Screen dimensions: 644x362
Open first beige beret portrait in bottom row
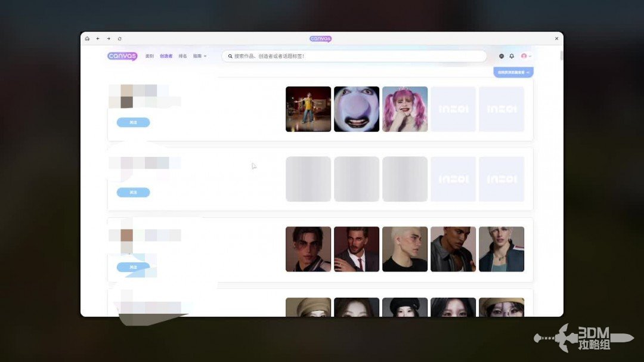click(308, 307)
